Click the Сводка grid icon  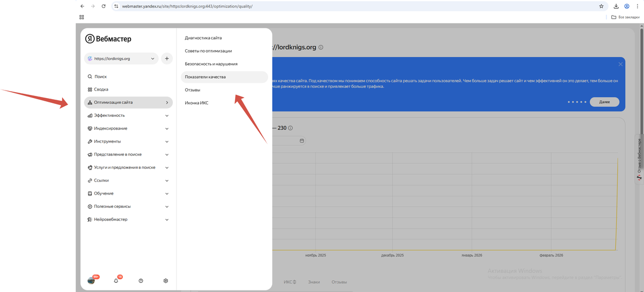(x=90, y=89)
